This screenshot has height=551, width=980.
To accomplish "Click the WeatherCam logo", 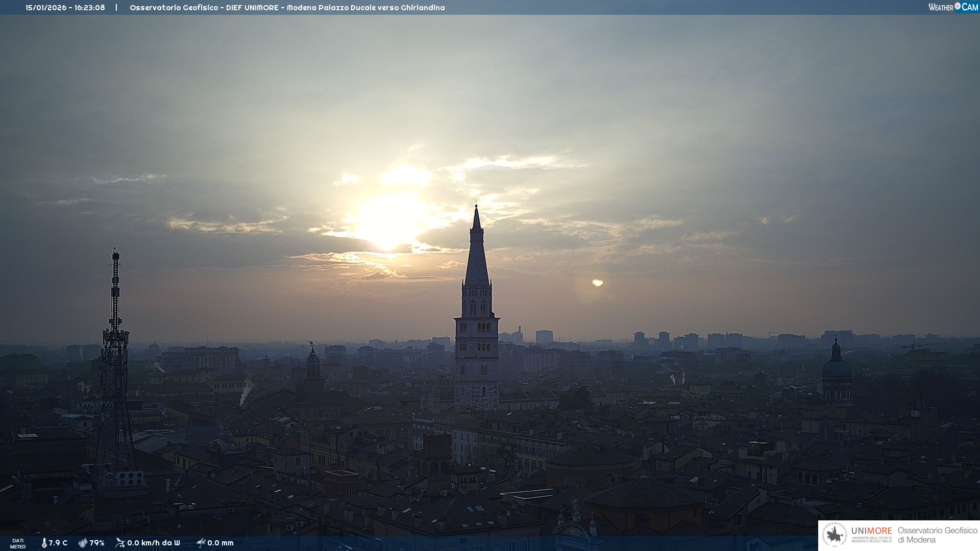I will (x=953, y=7).
